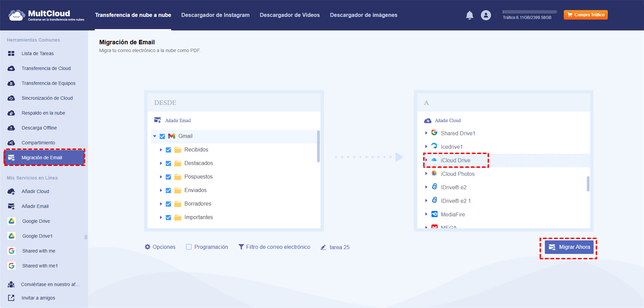The width and height of the screenshot is (644, 308).
Task: Expand the Destacados folder
Action: click(161, 163)
